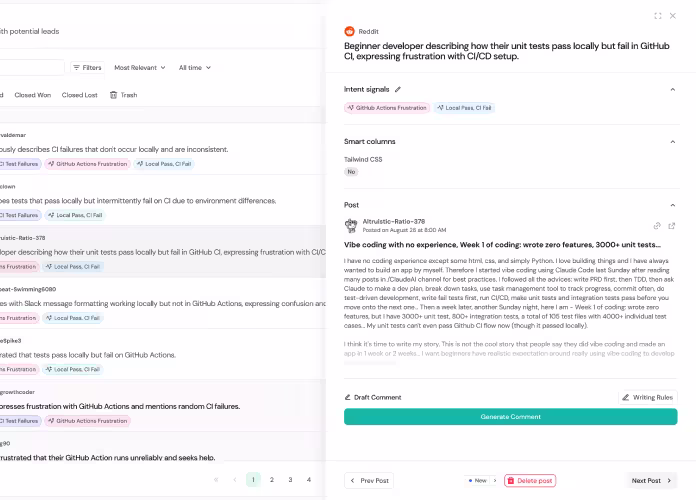
Task: Open the Most Relevant sort dropdown
Action: 140,68
